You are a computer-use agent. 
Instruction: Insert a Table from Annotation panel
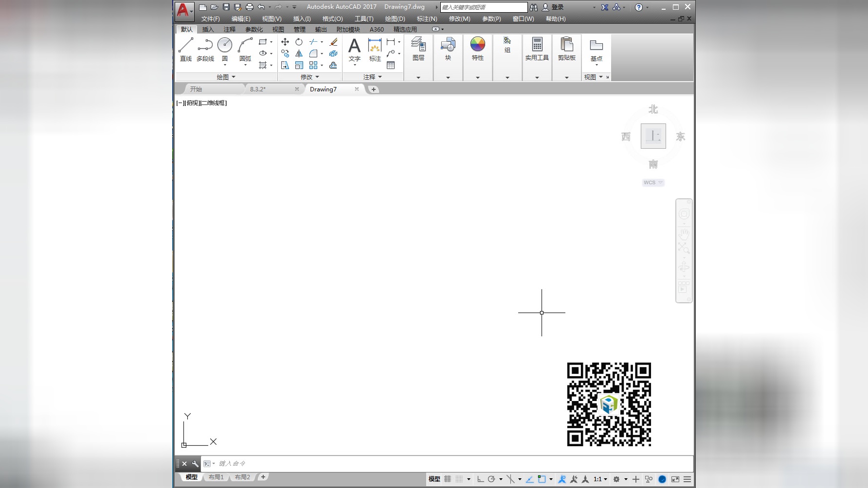pyautogui.click(x=391, y=65)
